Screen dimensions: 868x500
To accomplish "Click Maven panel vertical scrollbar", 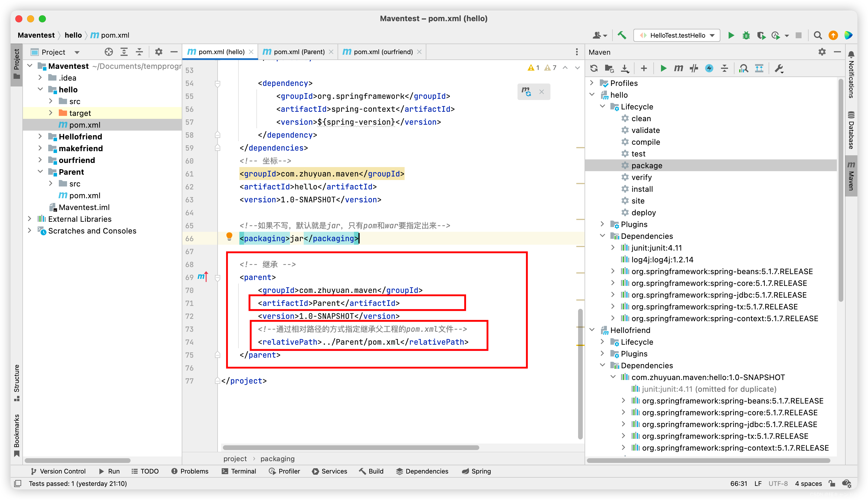I will pyautogui.click(x=841, y=191).
